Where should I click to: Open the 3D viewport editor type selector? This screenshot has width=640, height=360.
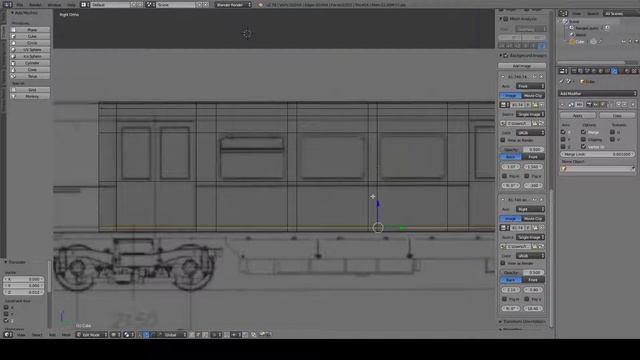8,335
